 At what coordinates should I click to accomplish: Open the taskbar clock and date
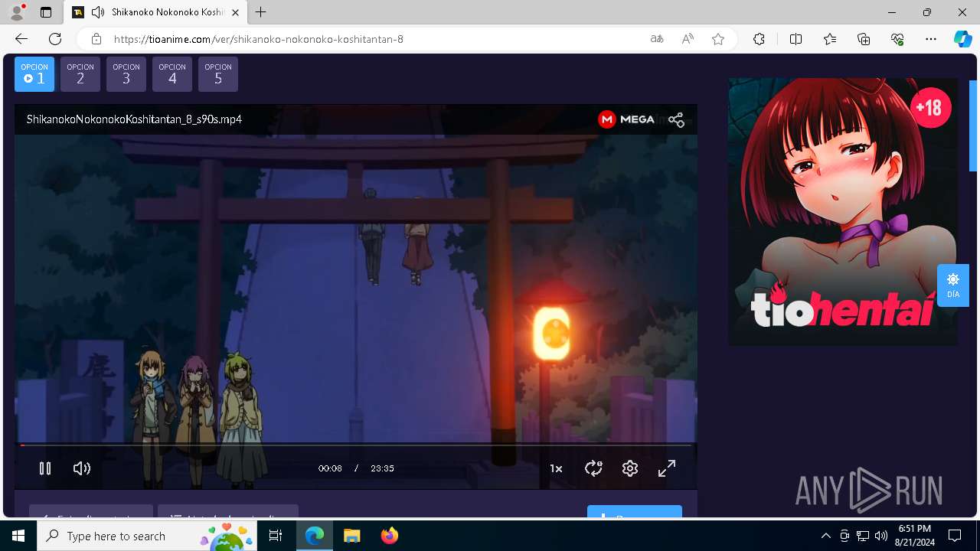(x=915, y=536)
